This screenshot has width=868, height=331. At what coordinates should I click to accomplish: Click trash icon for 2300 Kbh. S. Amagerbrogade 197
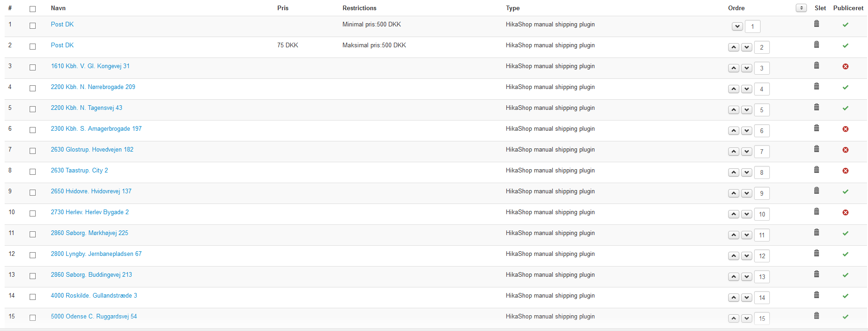817,128
